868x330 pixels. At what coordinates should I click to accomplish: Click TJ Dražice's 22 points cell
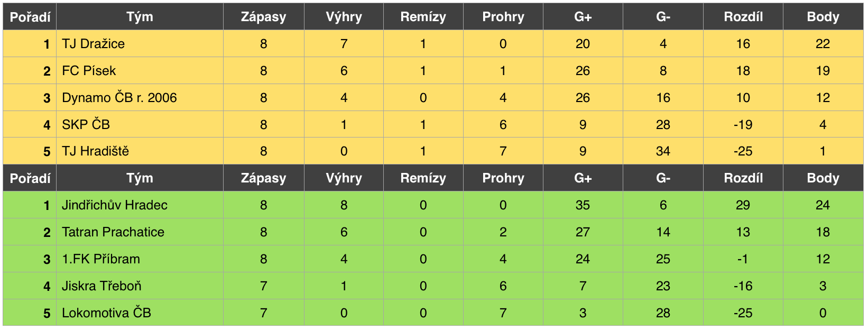[x=823, y=44]
